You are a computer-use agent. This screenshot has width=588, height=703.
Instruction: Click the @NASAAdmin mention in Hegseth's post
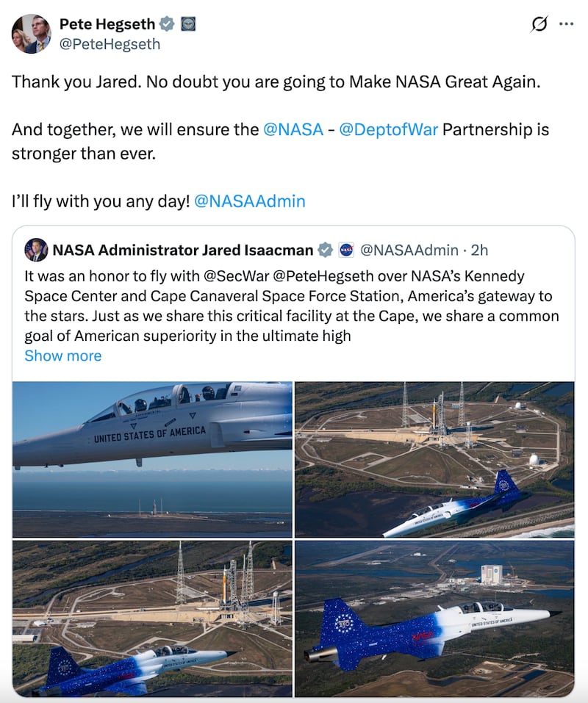[250, 201]
